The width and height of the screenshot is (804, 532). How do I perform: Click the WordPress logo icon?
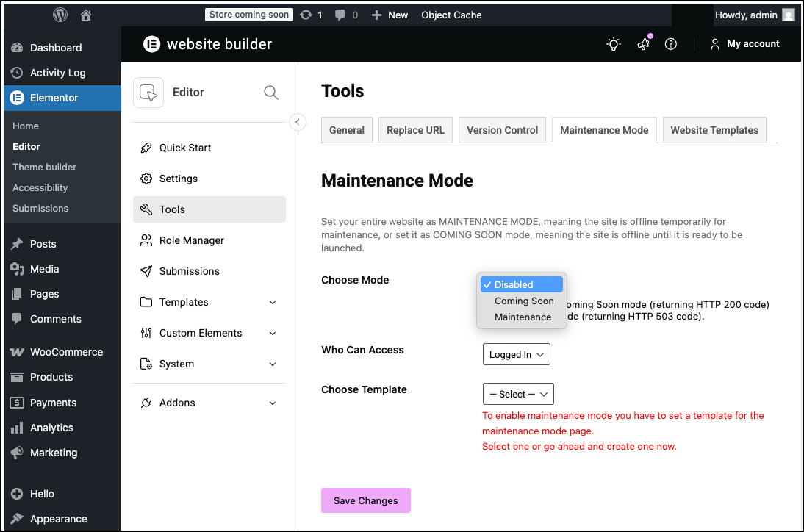[x=60, y=15]
